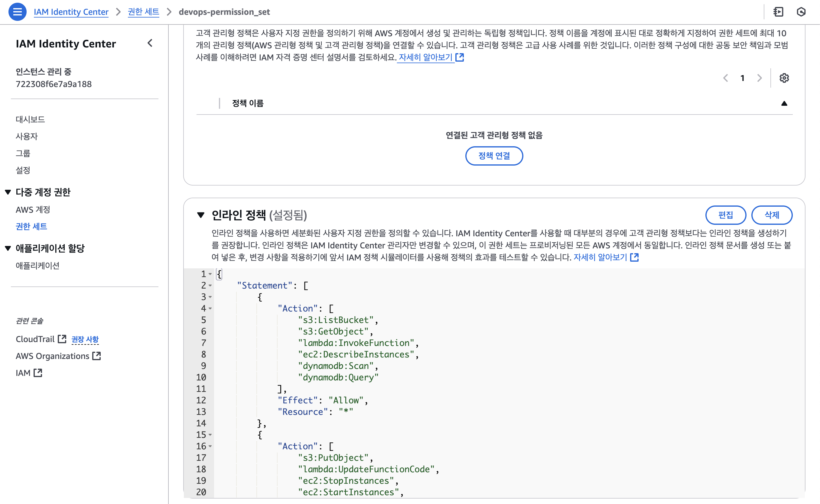This screenshot has width=820, height=504.
Task: Open AWS 계정 in sidebar
Action: point(33,210)
